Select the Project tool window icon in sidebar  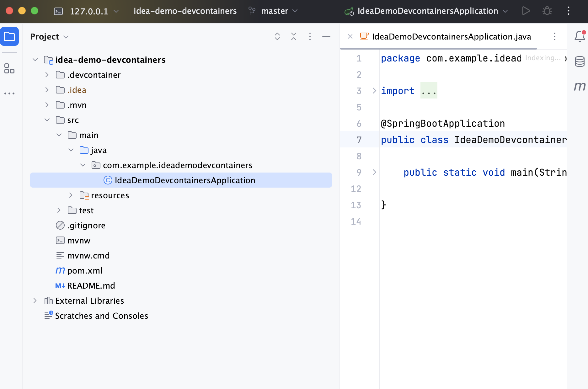click(x=9, y=36)
